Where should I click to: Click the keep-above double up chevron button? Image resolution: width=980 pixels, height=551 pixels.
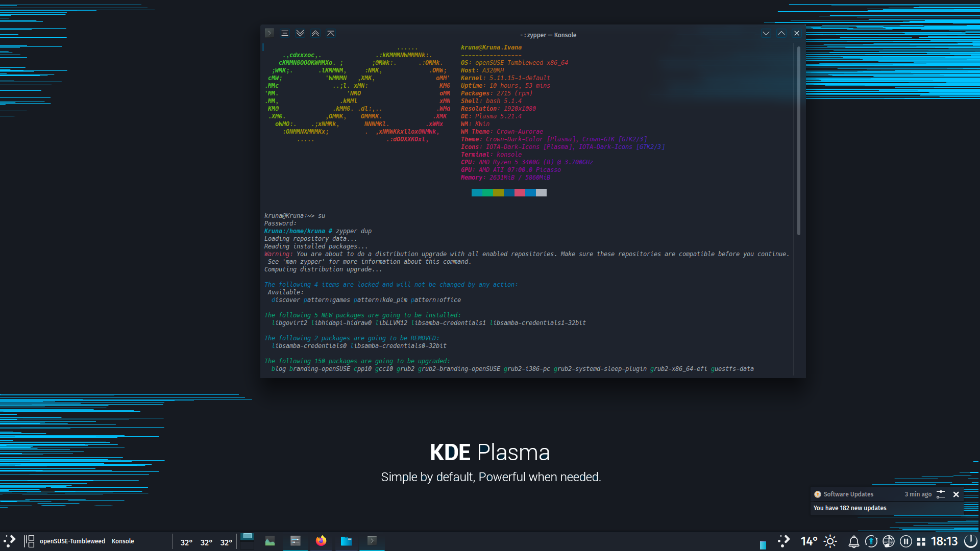pyautogui.click(x=315, y=33)
